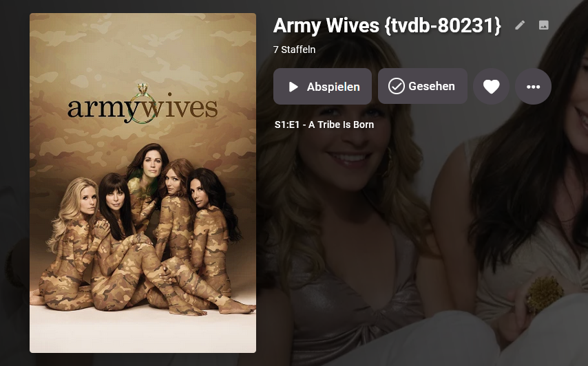Select the S1:E1 next-up label
The width and height of the screenshot is (588, 366).
point(287,125)
